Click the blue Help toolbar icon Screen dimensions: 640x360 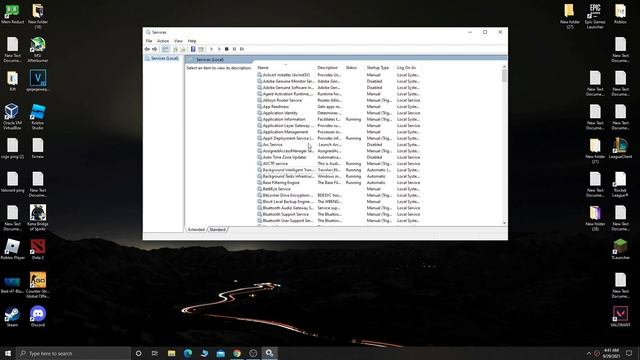pos(193,49)
